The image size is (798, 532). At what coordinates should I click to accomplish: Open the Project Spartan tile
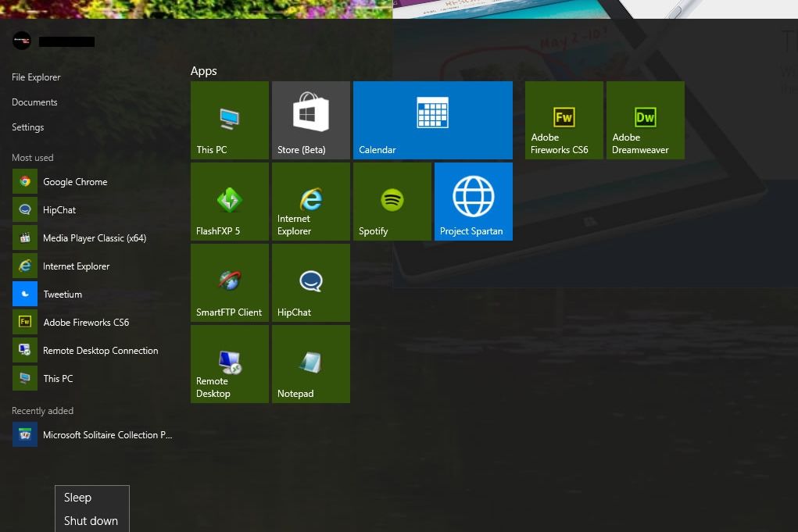coord(474,202)
